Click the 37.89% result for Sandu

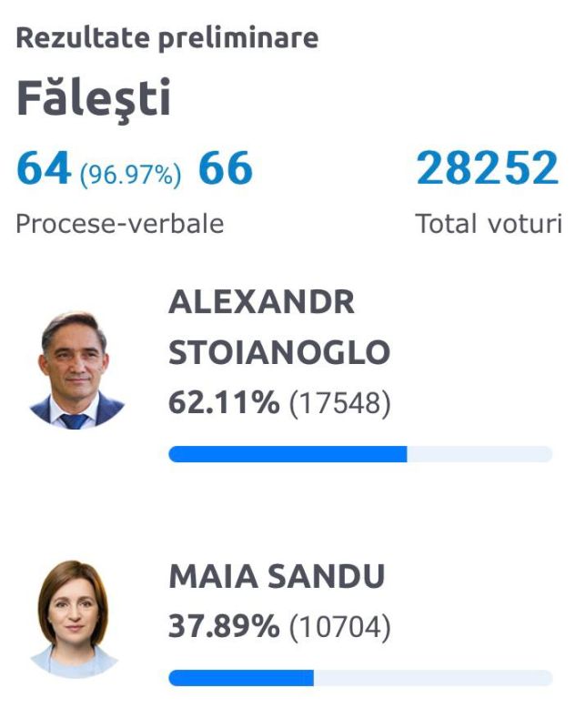click(224, 626)
